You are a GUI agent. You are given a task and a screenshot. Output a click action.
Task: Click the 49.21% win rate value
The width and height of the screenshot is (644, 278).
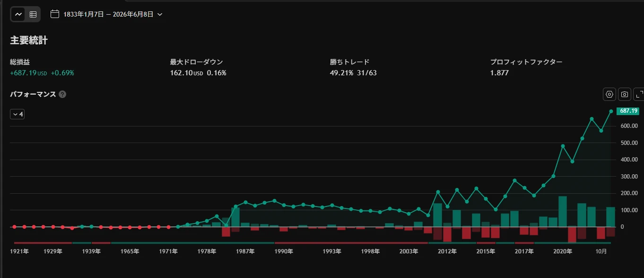click(341, 73)
